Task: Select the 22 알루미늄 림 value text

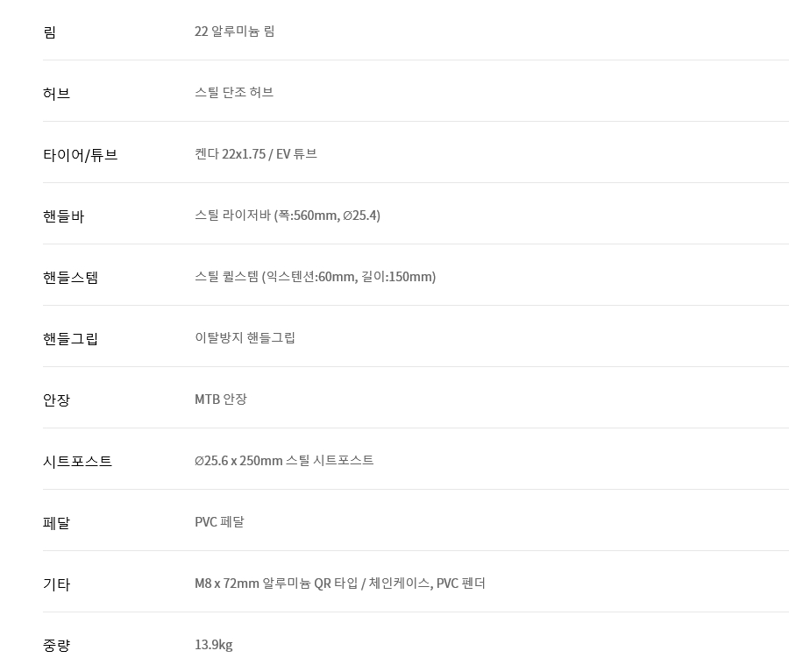Action: tap(234, 32)
